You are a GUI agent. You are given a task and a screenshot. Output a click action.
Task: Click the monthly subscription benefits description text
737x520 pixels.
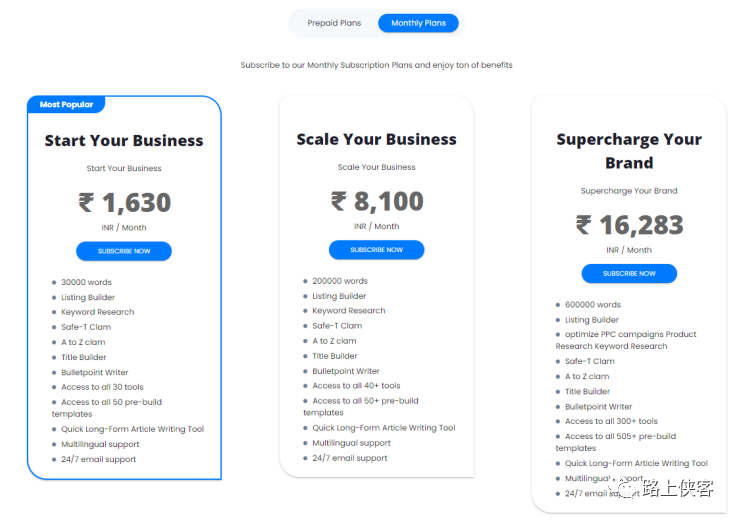(376, 65)
